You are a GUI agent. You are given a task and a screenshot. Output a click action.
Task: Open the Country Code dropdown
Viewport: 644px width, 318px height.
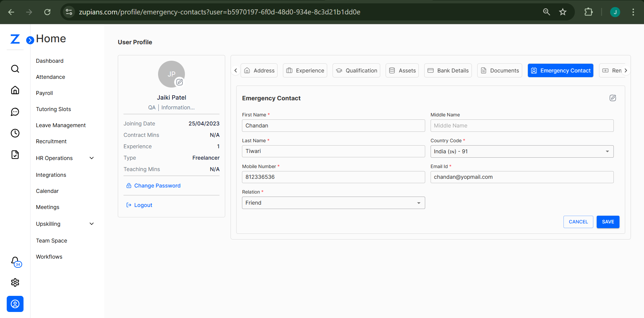point(522,152)
